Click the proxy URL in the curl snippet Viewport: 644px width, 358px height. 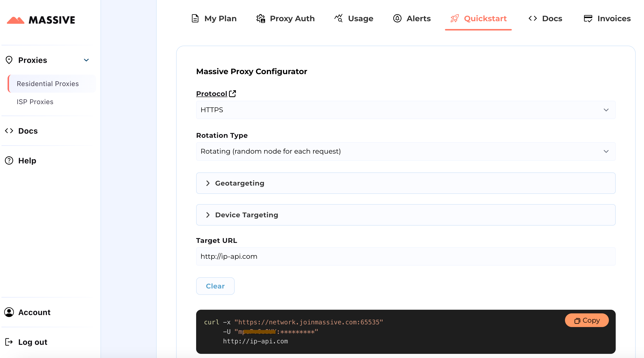(309, 322)
